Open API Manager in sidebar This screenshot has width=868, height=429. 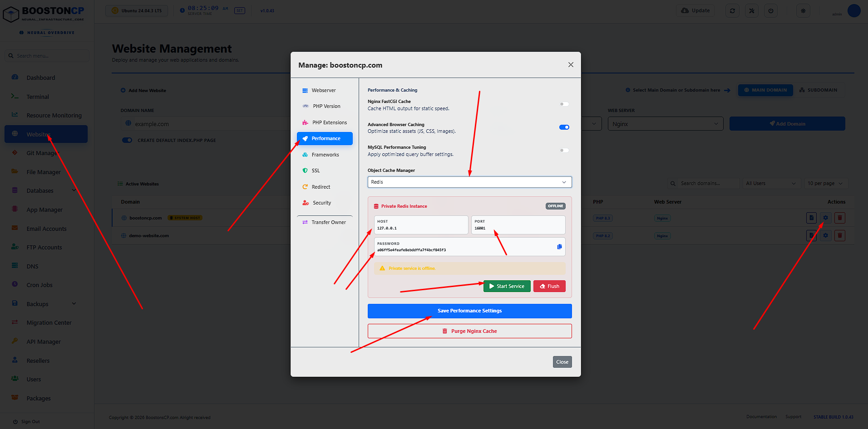(46, 341)
